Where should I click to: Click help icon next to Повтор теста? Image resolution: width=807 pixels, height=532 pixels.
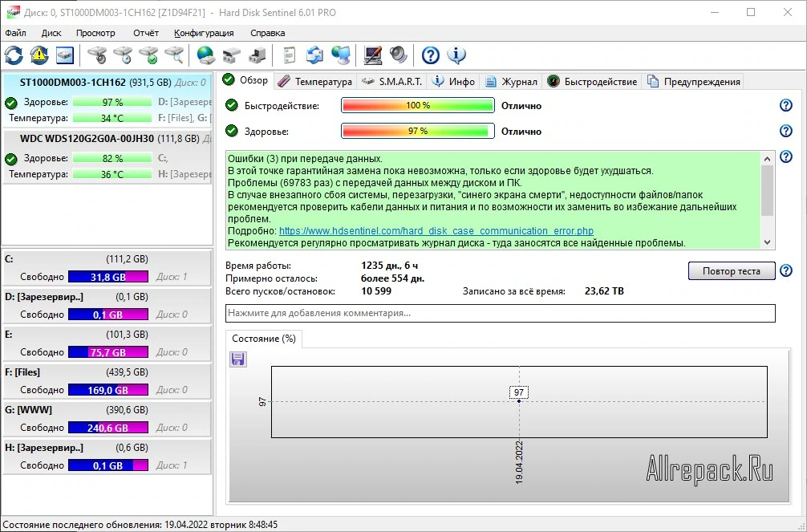coord(786,271)
